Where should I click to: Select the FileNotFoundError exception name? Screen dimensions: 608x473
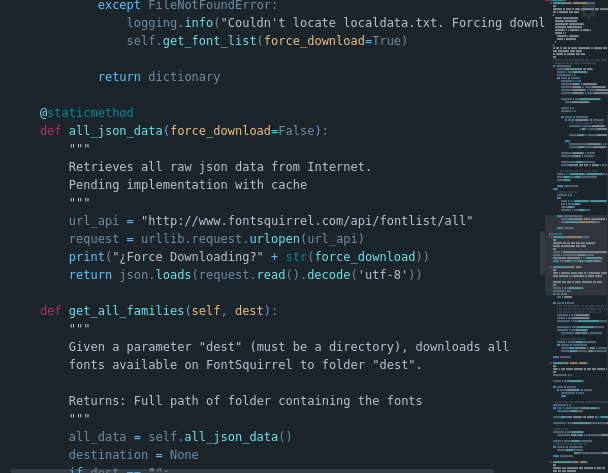point(213,5)
